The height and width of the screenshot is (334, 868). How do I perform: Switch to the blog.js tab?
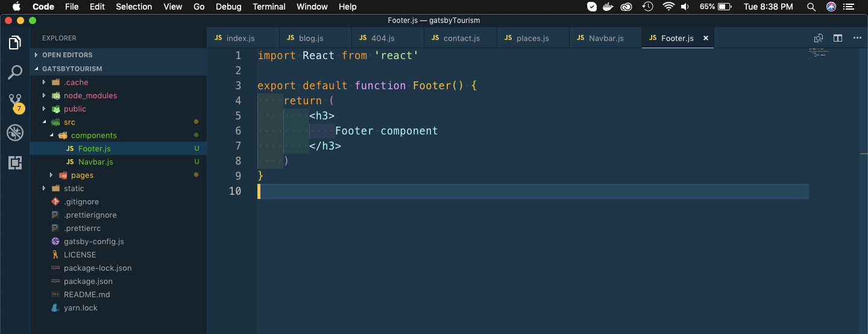pyautogui.click(x=315, y=38)
